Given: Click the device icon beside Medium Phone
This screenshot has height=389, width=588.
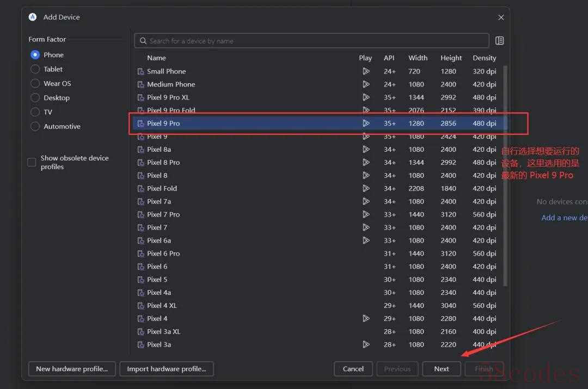Looking at the screenshot, I should pos(140,84).
